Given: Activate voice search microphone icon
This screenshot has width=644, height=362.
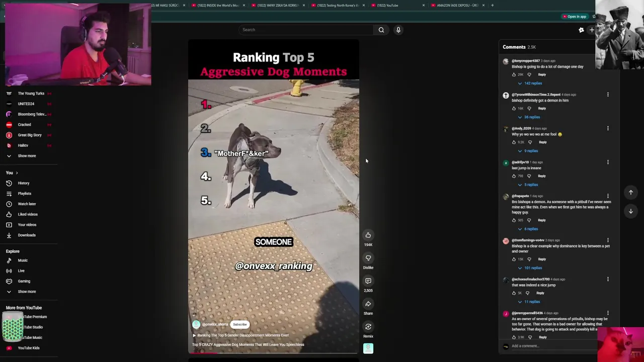Looking at the screenshot, I should coord(398,30).
